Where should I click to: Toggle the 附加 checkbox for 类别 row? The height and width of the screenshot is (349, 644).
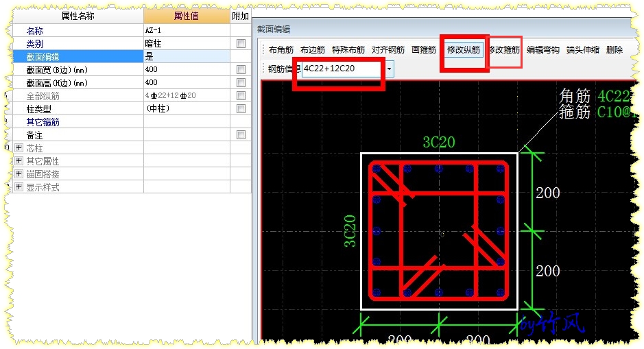tap(241, 43)
